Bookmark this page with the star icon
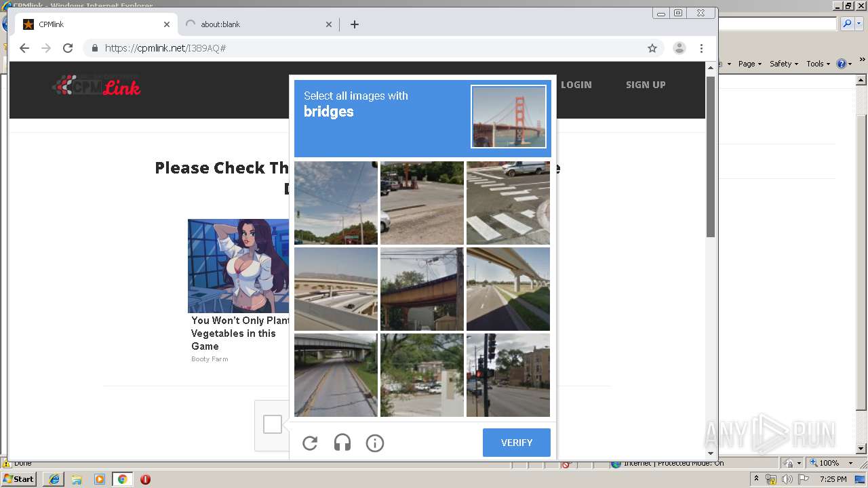868x488 pixels. (652, 48)
